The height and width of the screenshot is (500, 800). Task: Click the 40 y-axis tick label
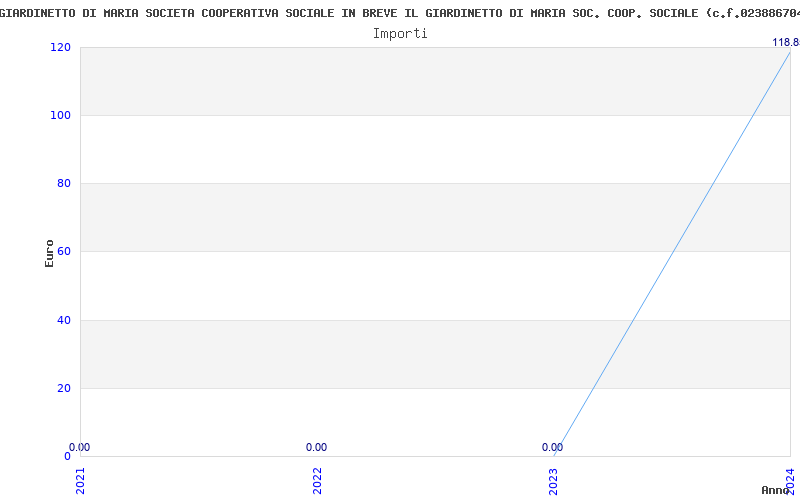pos(64,320)
